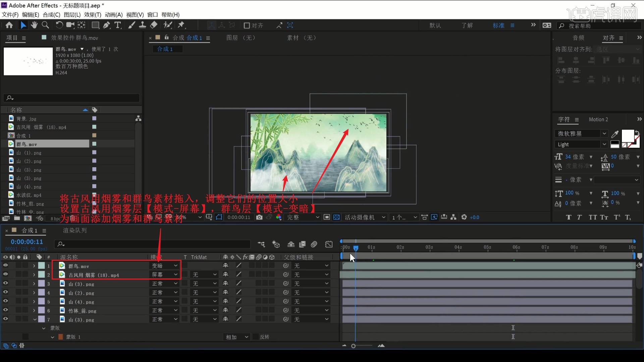Collapse the 蒙版 group twirl
644x362 pixels.
click(x=44, y=328)
